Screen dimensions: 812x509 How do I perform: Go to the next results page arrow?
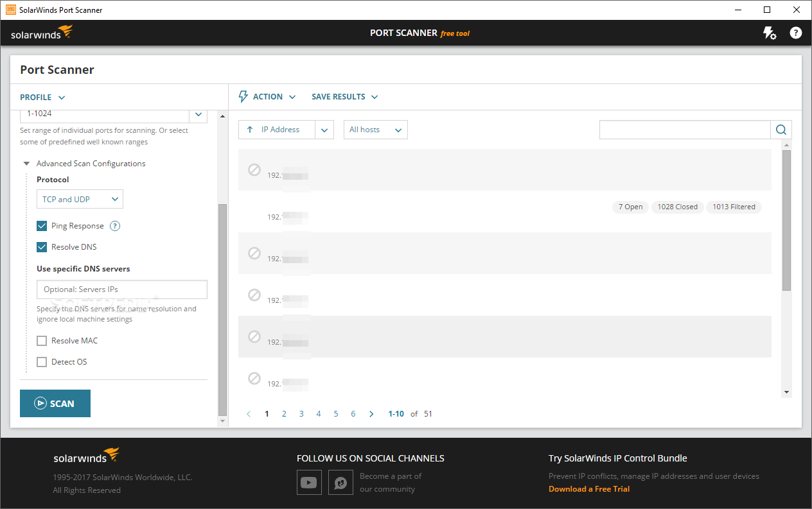pyautogui.click(x=371, y=414)
